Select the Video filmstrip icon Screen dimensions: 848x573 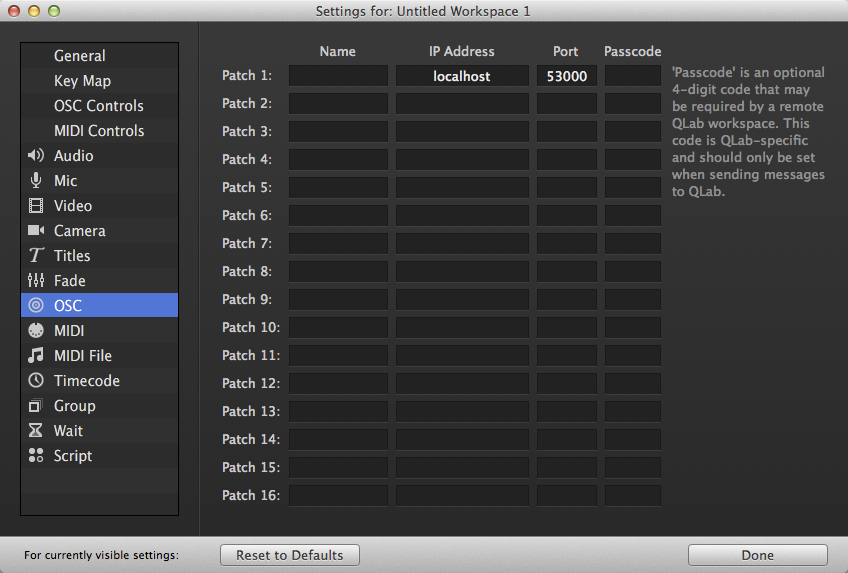pyautogui.click(x=36, y=206)
